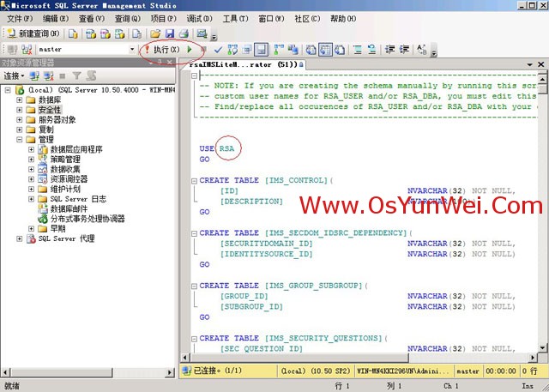Open the master database dropdown
549x392 pixels.
click(x=132, y=50)
